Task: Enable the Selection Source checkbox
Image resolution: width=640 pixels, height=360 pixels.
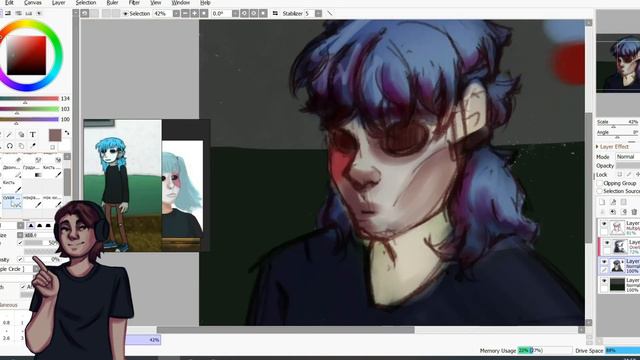Action: coord(600,191)
